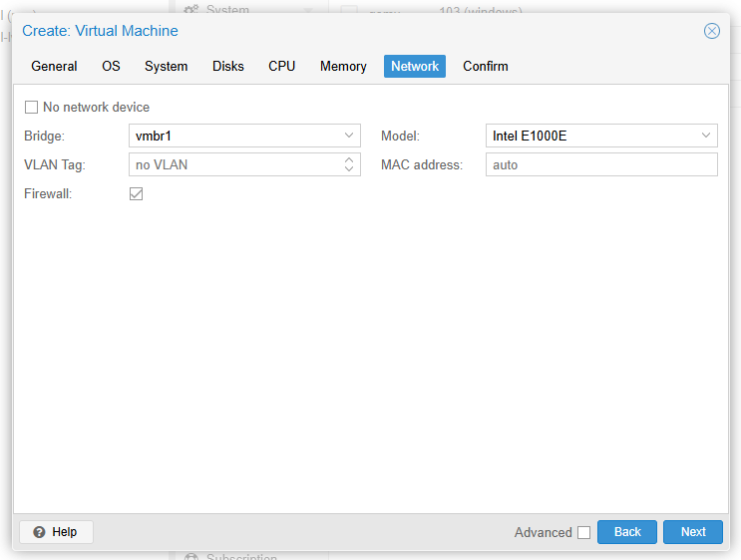Open the OS tab
Viewport: 741px width, 560px height.
111,67
